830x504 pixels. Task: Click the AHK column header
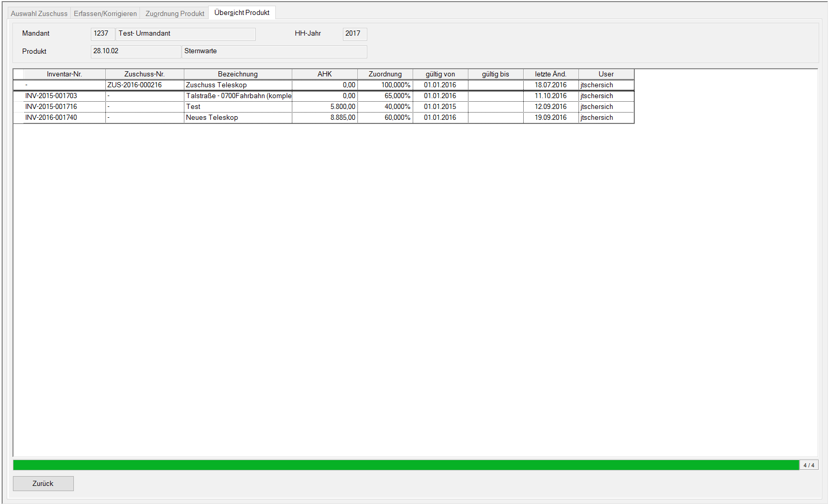pyautogui.click(x=324, y=74)
